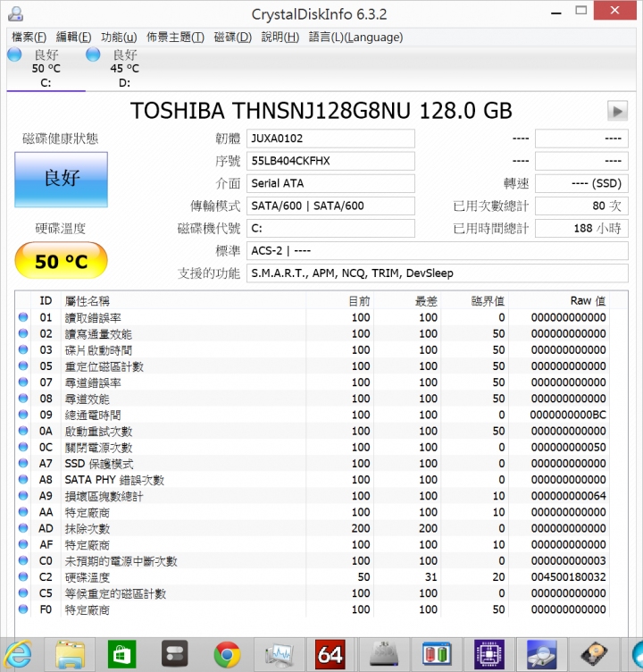
Task: Open the 說明(H) menu
Action: pyautogui.click(x=280, y=38)
